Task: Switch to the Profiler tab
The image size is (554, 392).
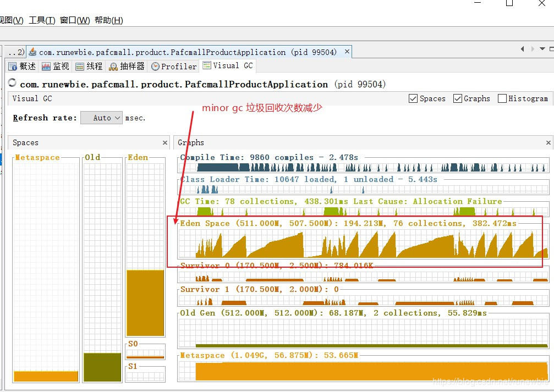Action: point(174,66)
